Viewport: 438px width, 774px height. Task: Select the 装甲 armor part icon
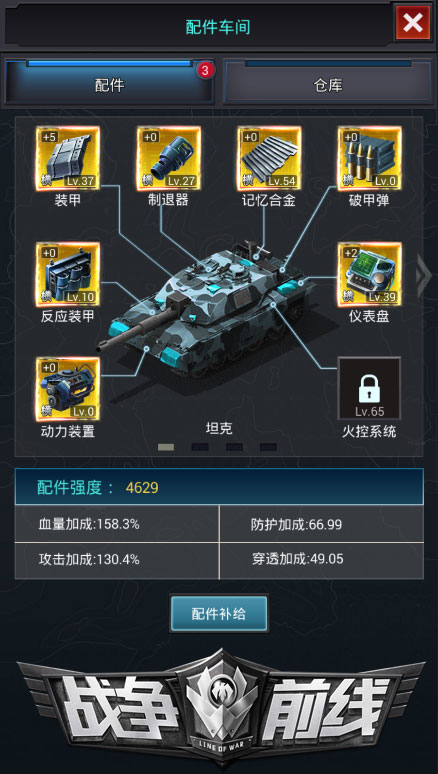(68, 158)
